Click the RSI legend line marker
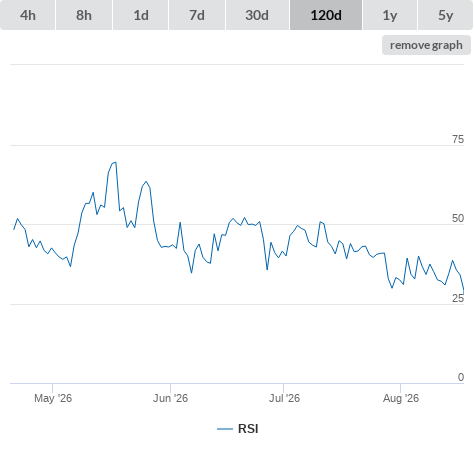 click(x=225, y=429)
